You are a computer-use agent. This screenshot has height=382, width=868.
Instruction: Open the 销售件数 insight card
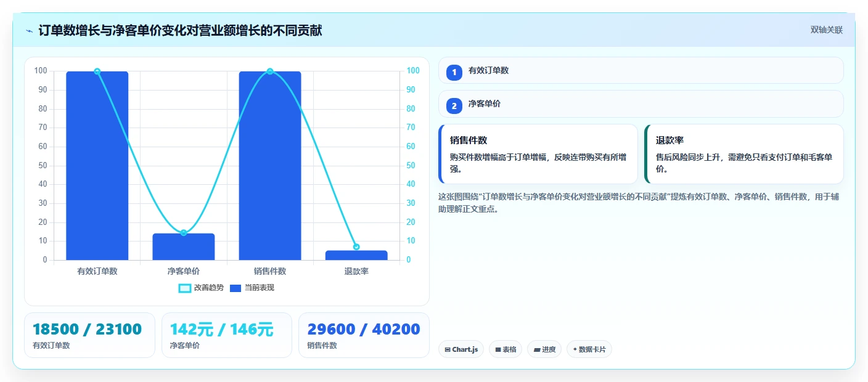(x=538, y=154)
